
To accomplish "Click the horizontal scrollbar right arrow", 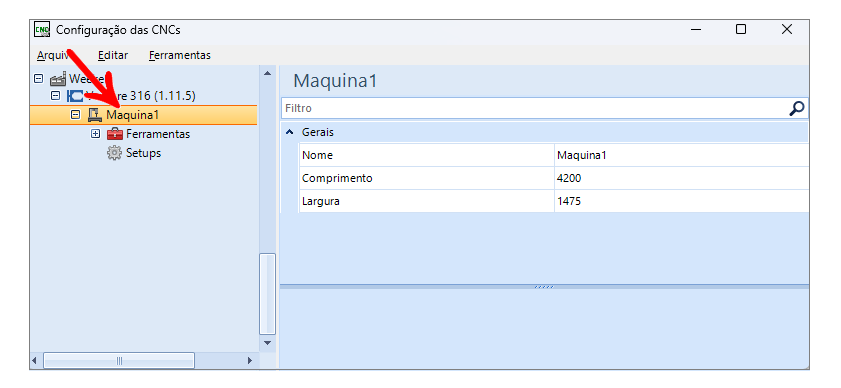I will 249,361.
